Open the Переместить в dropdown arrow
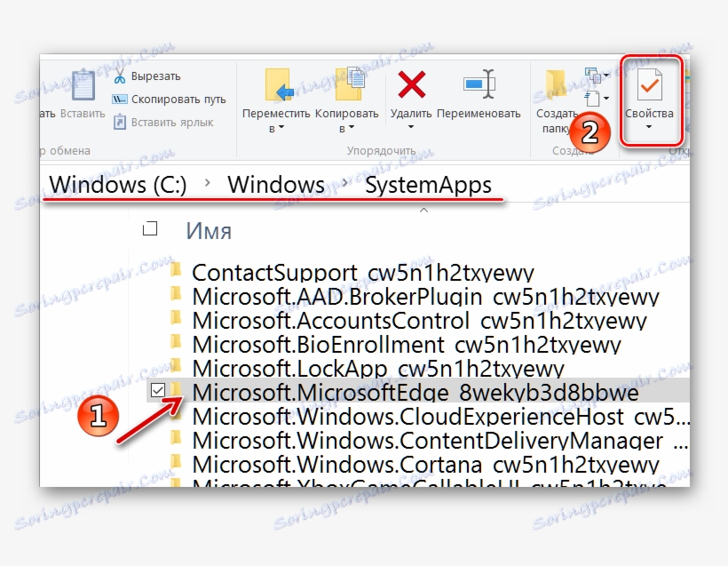 tap(281, 127)
